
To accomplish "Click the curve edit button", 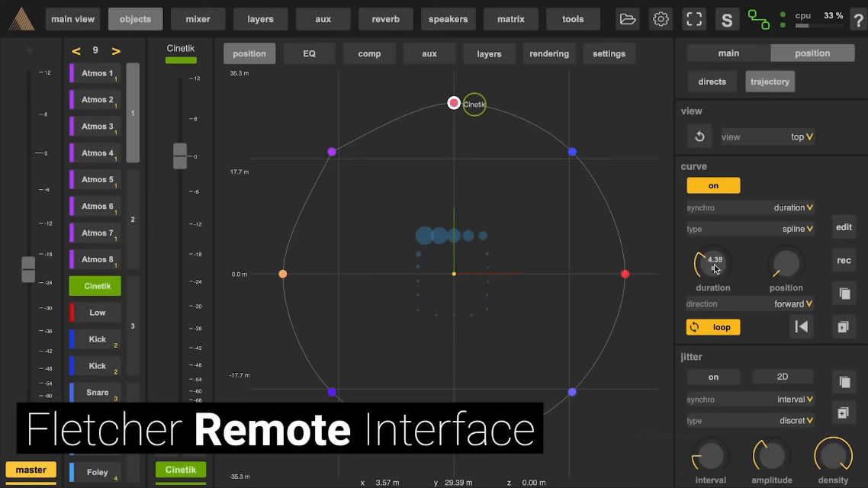I will coord(844,227).
